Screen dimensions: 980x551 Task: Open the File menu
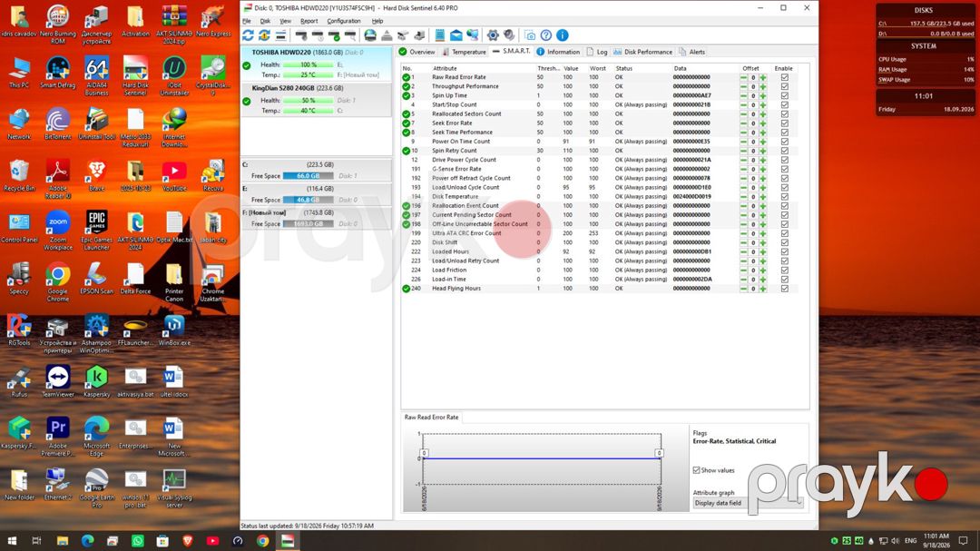247,21
